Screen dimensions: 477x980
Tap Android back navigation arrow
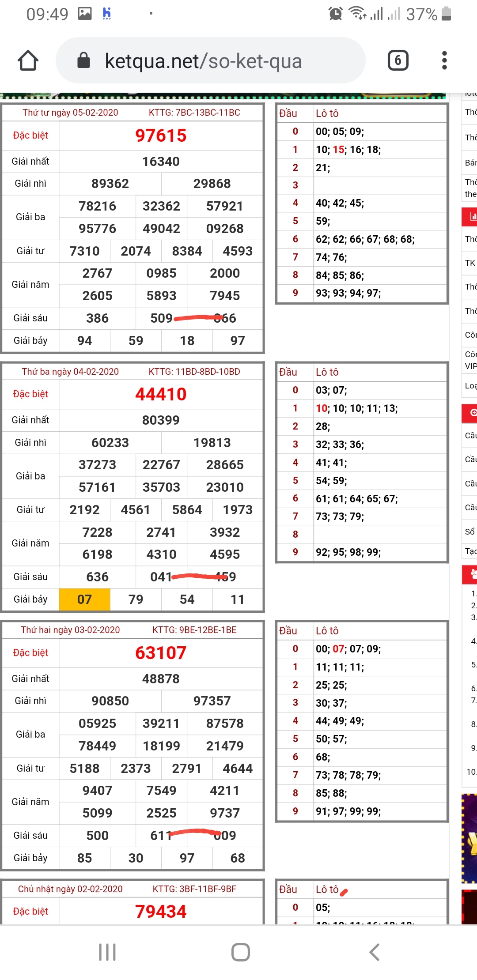point(374,952)
